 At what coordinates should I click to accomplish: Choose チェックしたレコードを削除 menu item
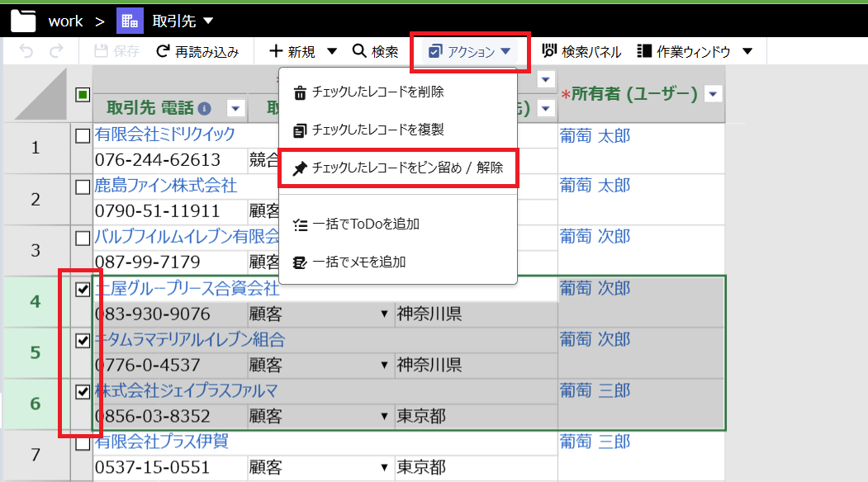coord(398,92)
